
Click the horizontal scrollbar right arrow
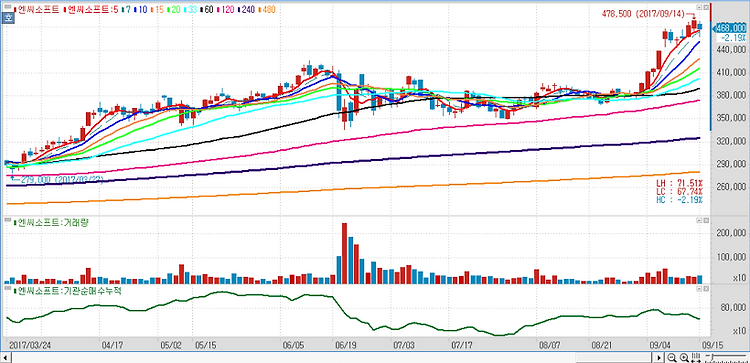pyautogui.click(x=659, y=358)
